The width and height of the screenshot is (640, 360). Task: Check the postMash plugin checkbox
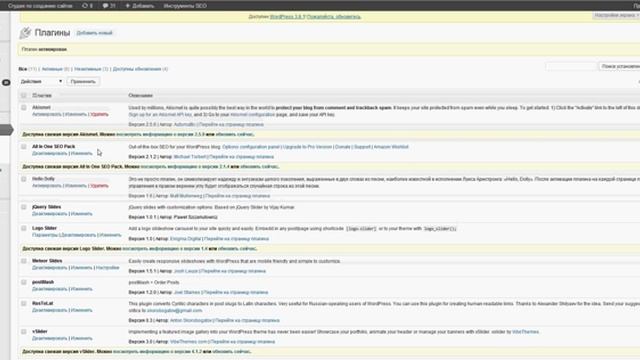coord(24,282)
